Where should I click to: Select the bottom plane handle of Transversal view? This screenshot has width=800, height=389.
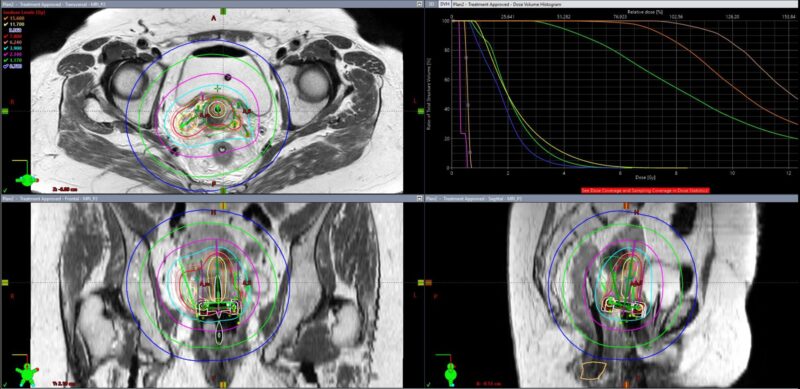click(x=223, y=191)
